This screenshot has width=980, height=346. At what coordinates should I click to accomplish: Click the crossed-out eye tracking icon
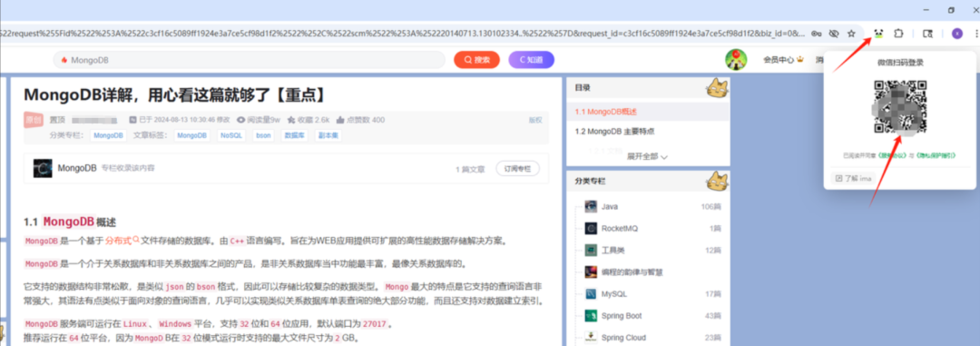click(834, 34)
